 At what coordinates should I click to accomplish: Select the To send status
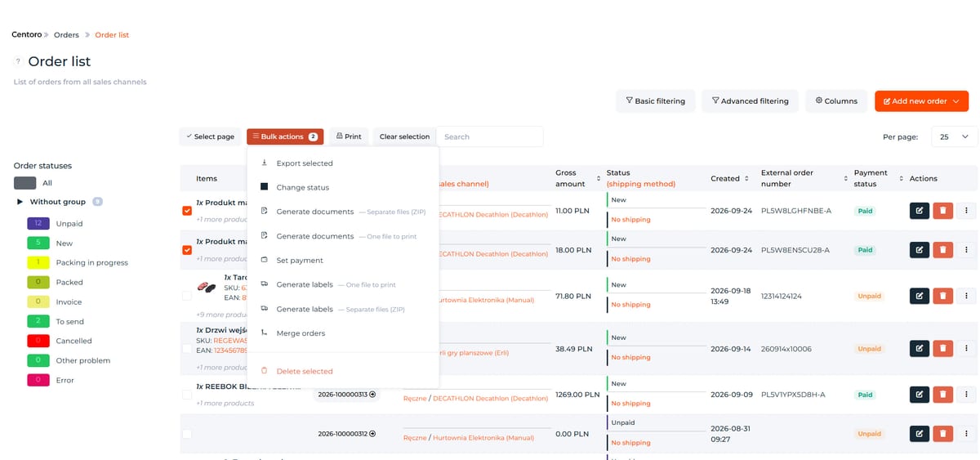pos(69,321)
